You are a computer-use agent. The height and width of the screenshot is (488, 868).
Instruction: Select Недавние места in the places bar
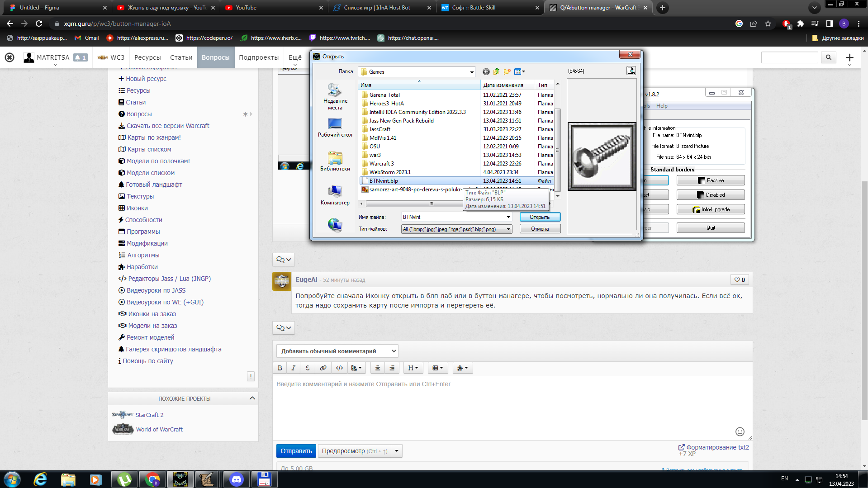pos(335,97)
